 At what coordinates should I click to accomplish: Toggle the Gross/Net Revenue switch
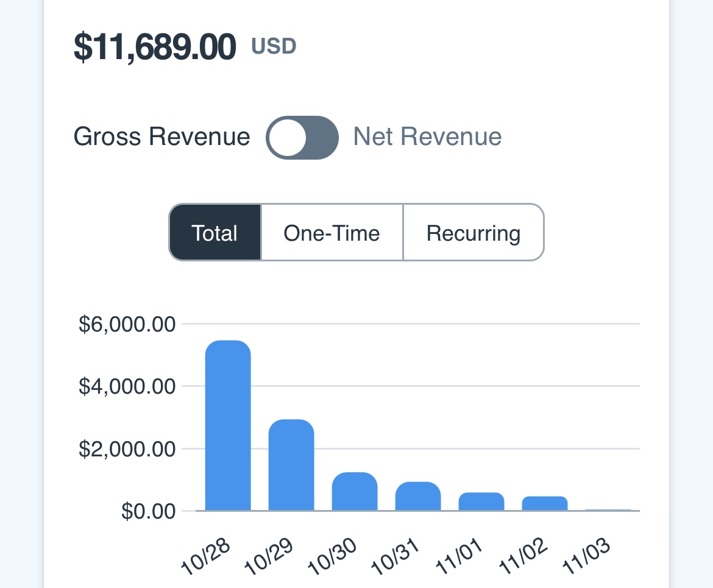pos(302,138)
